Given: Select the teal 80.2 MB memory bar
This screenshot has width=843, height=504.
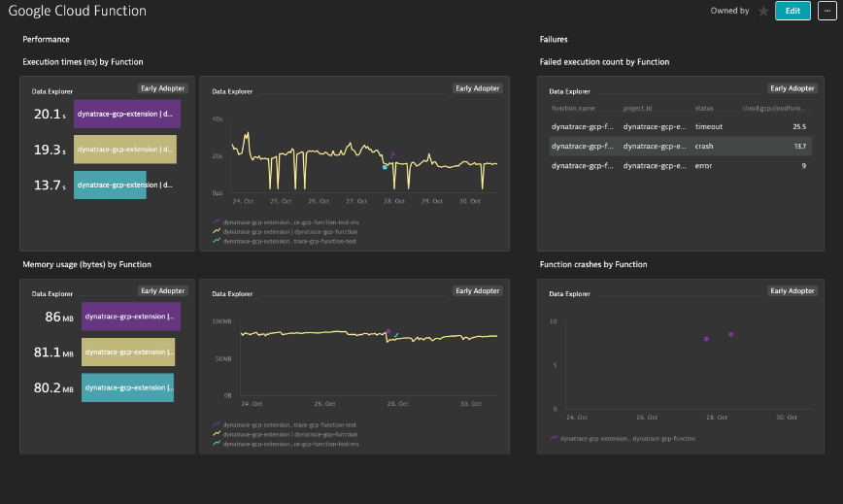Looking at the screenshot, I should [x=127, y=387].
